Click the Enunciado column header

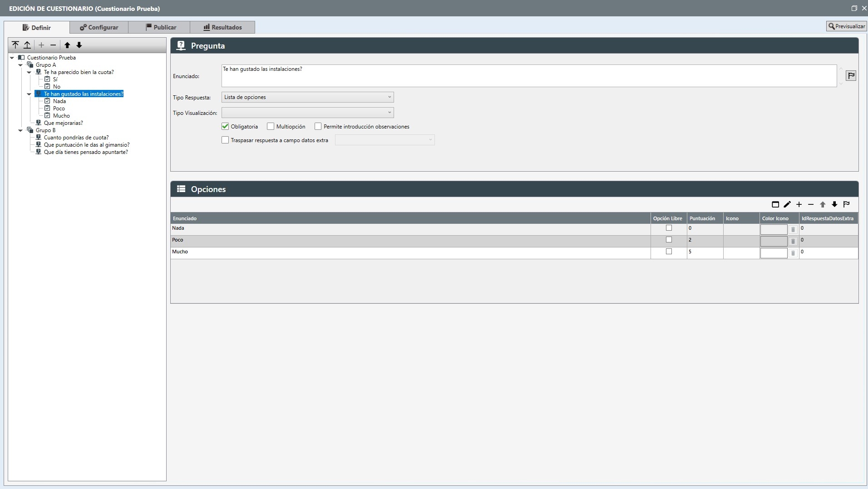click(410, 218)
